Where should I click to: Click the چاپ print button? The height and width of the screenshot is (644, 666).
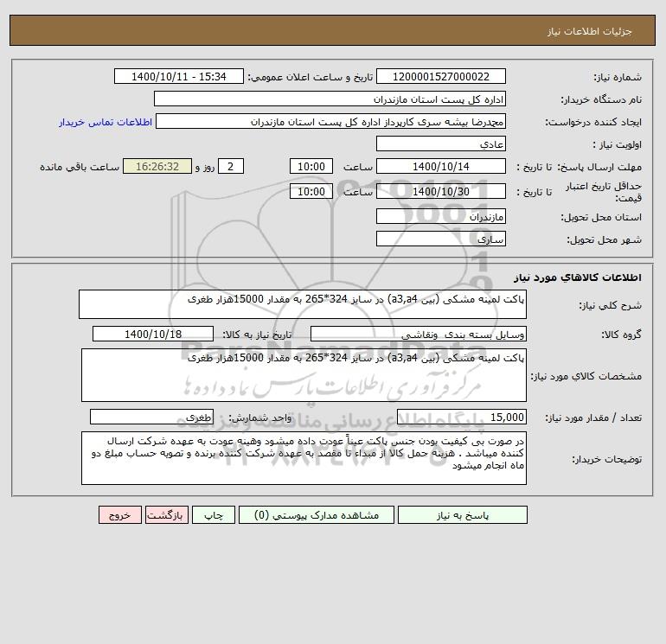214,515
